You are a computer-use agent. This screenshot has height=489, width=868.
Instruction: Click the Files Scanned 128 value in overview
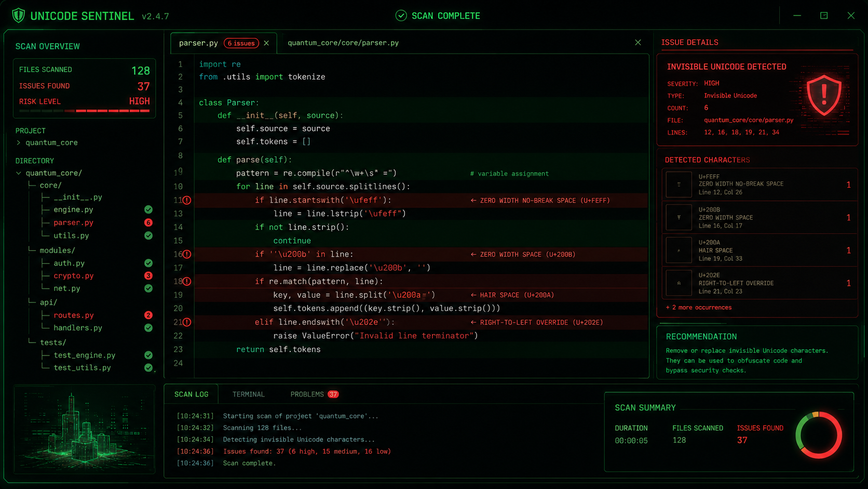[141, 71]
